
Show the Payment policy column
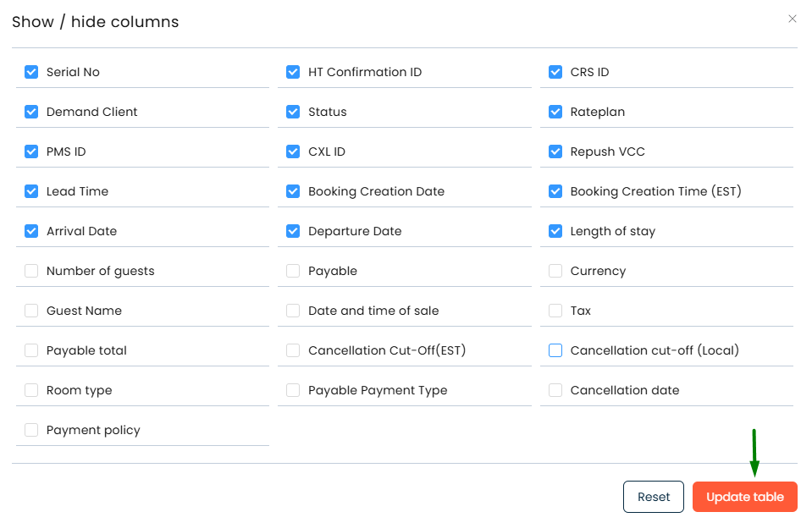click(31, 430)
